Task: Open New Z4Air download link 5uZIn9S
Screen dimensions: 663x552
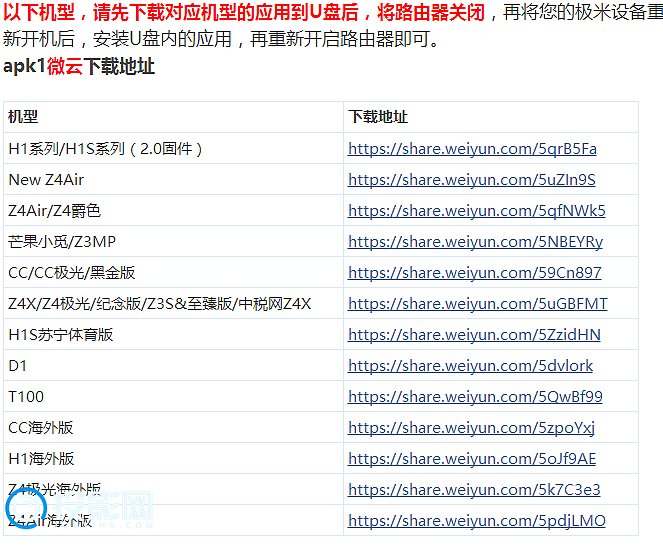Action: pos(471,180)
